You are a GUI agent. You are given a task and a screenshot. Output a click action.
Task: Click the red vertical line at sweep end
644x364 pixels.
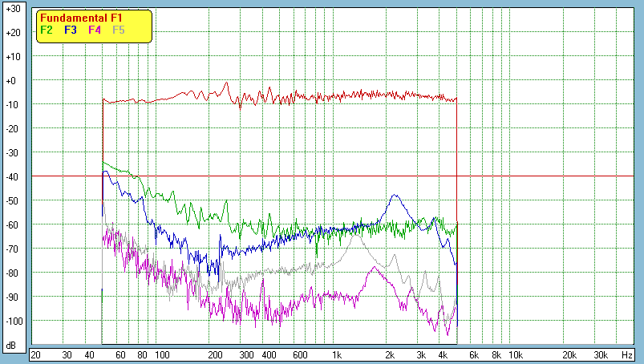click(457, 257)
